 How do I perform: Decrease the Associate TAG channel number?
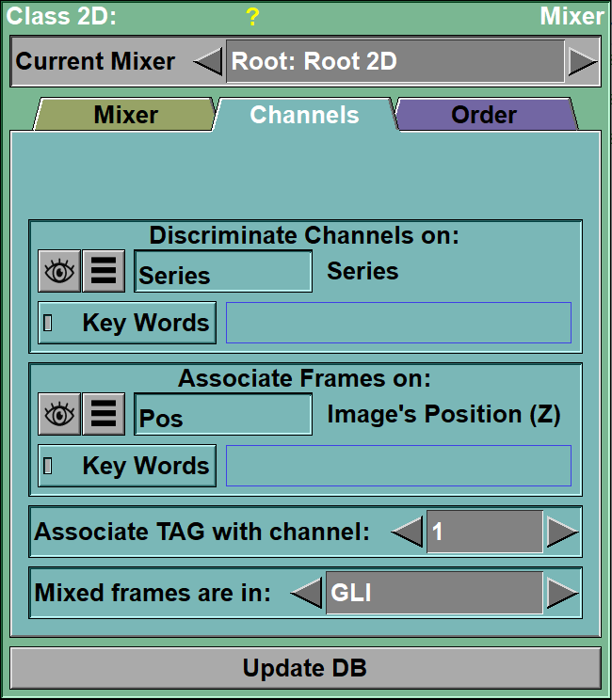408,533
